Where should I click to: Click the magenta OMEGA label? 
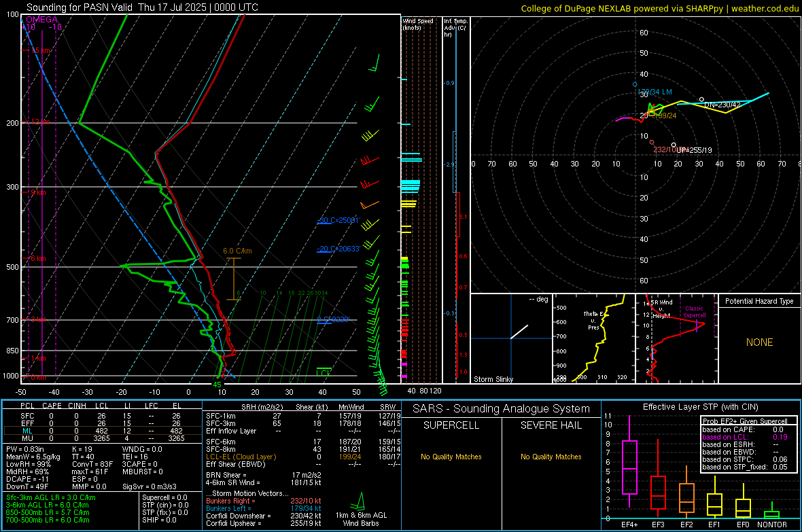click(x=41, y=20)
